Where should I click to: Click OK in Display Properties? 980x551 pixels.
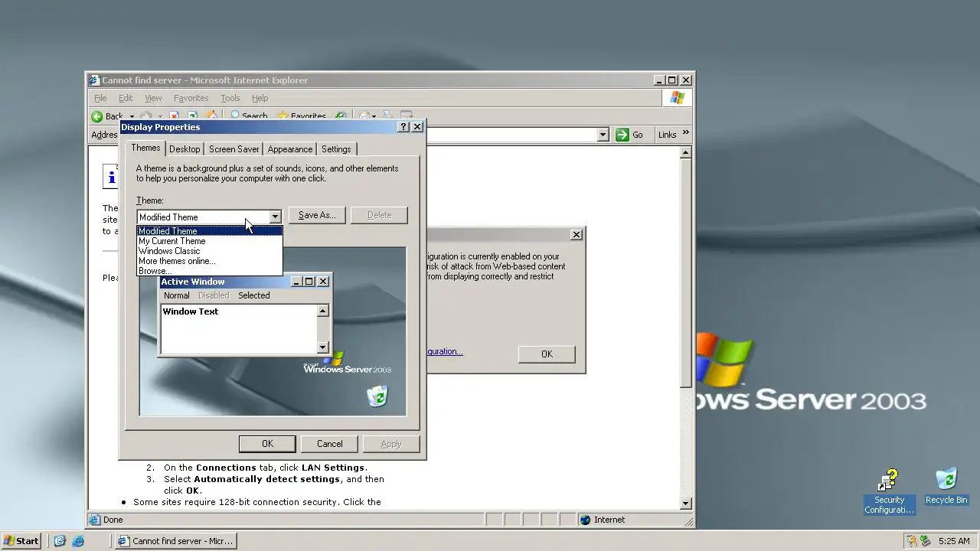point(267,444)
